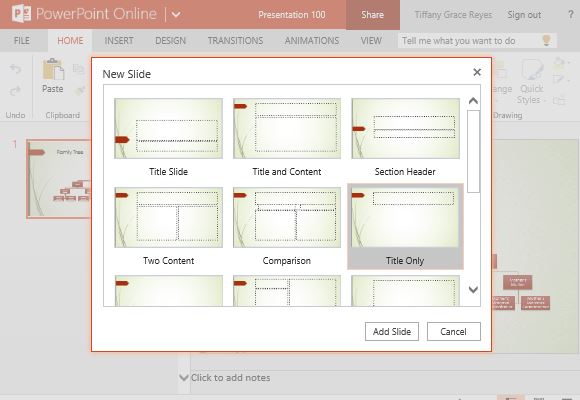
Task: Click the layout list scrollbar thumb
Action: [x=473, y=151]
